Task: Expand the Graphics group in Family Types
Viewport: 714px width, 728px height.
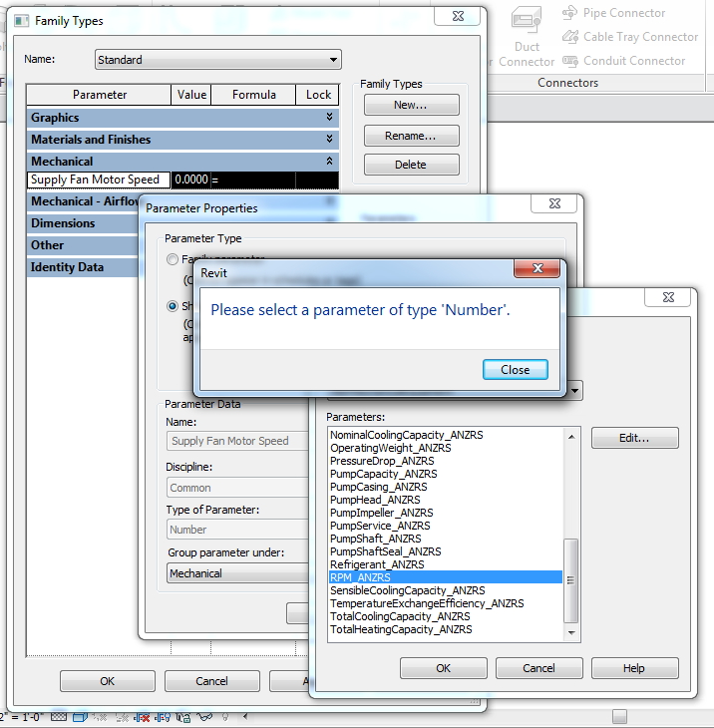Action: [x=329, y=117]
